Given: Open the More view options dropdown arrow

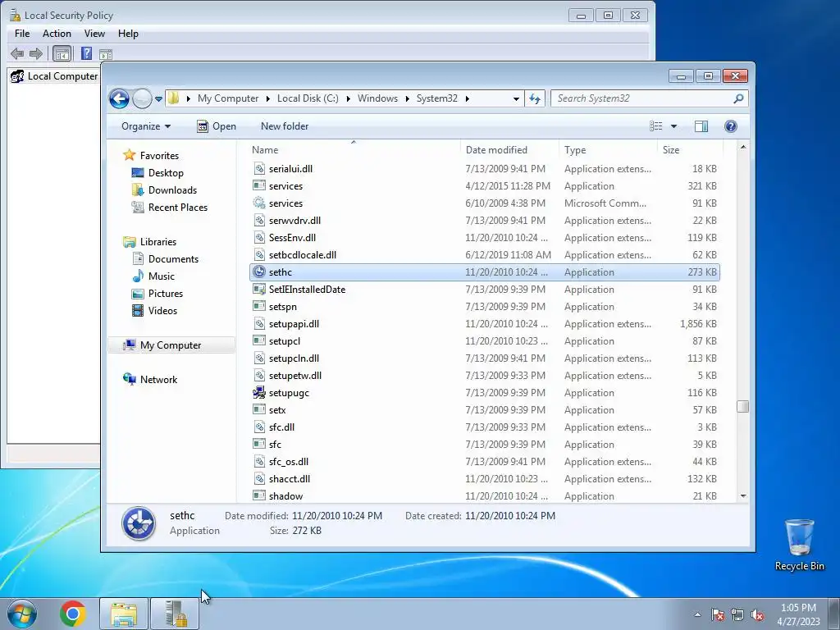Looking at the screenshot, I should click(674, 126).
